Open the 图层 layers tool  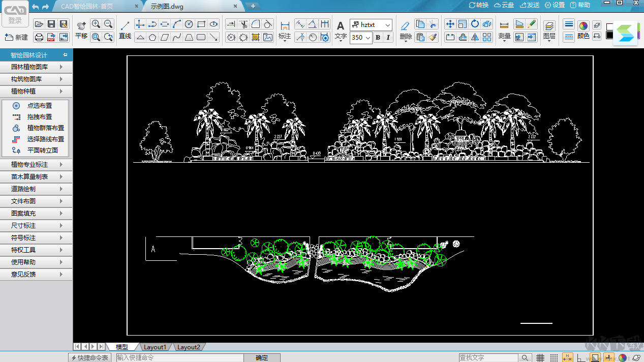(549, 30)
